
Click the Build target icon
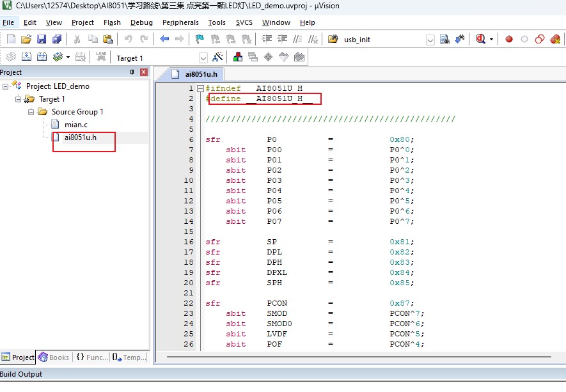(26, 58)
